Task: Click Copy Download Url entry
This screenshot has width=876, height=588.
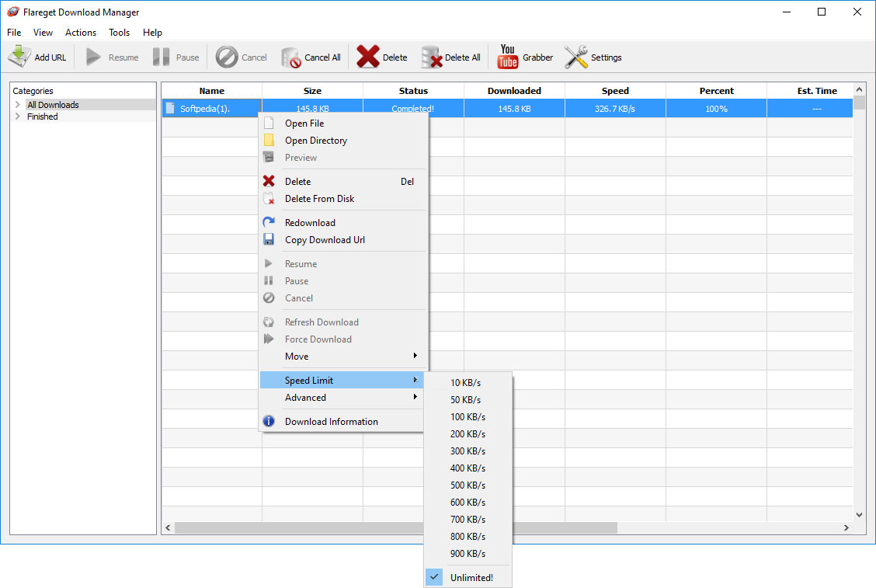Action: point(325,240)
